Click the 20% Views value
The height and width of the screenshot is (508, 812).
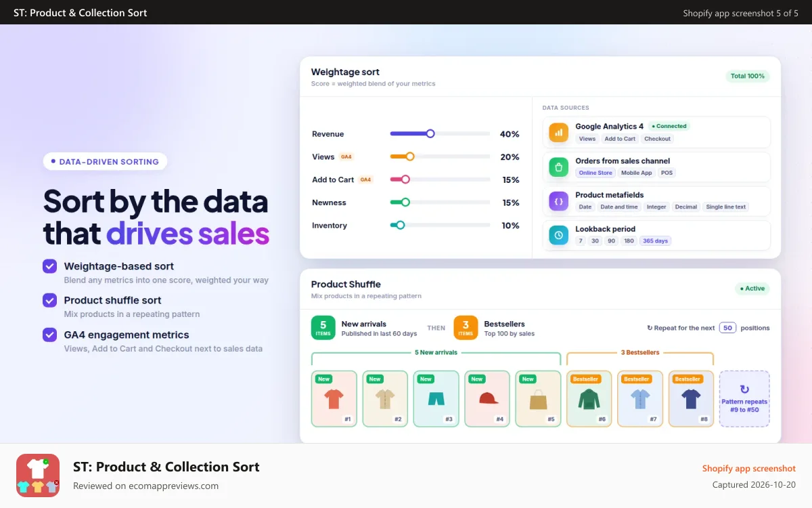tap(510, 157)
